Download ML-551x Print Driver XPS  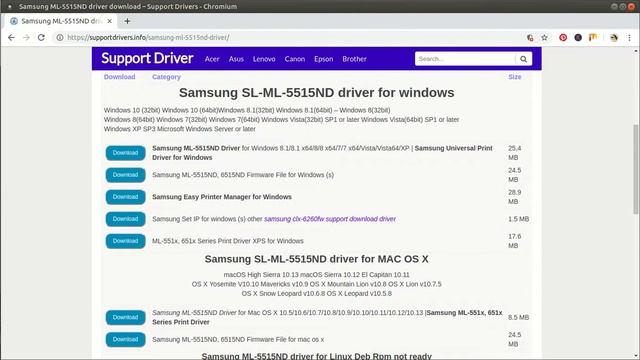tap(125, 241)
